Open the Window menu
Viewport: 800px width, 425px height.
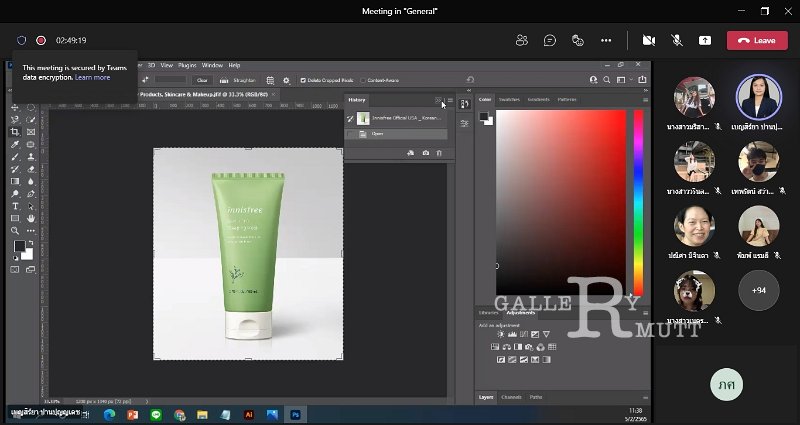point(212,65)
